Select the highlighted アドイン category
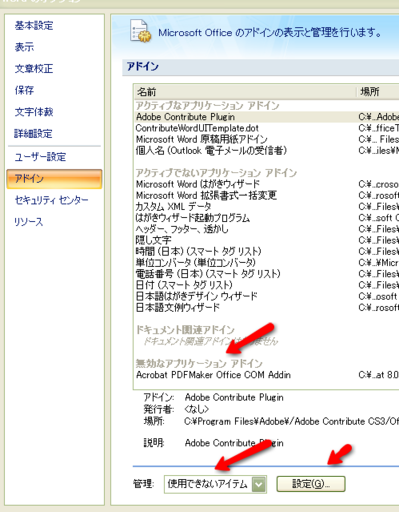Image resolution: width=399 pixels, height=512 pixels. coord(54,179)
